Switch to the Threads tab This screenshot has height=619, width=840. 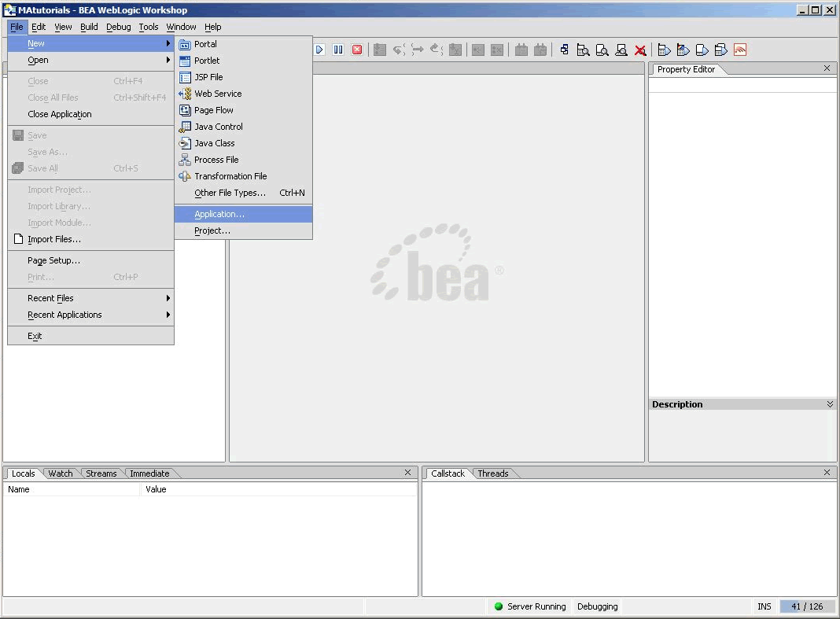pos(493,473)
